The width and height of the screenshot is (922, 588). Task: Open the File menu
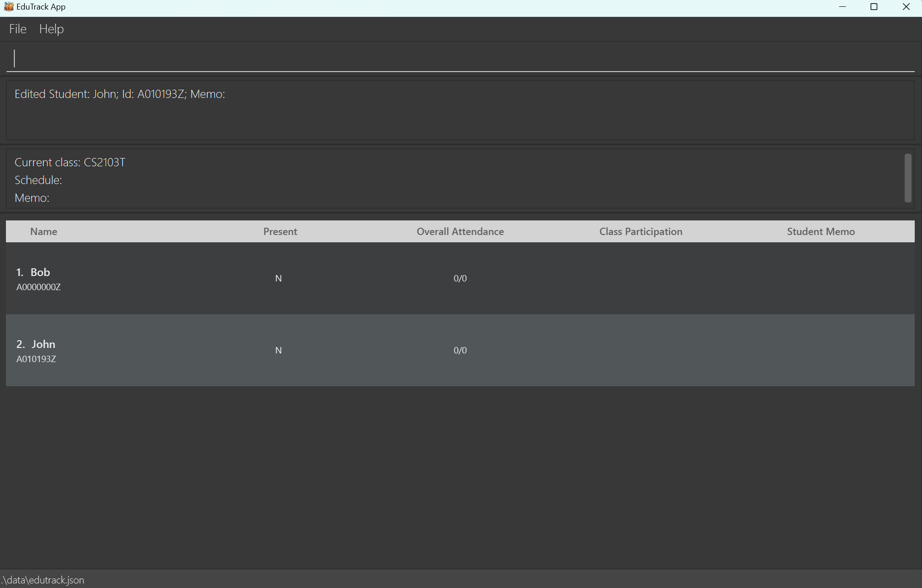[x=18, y=29]
